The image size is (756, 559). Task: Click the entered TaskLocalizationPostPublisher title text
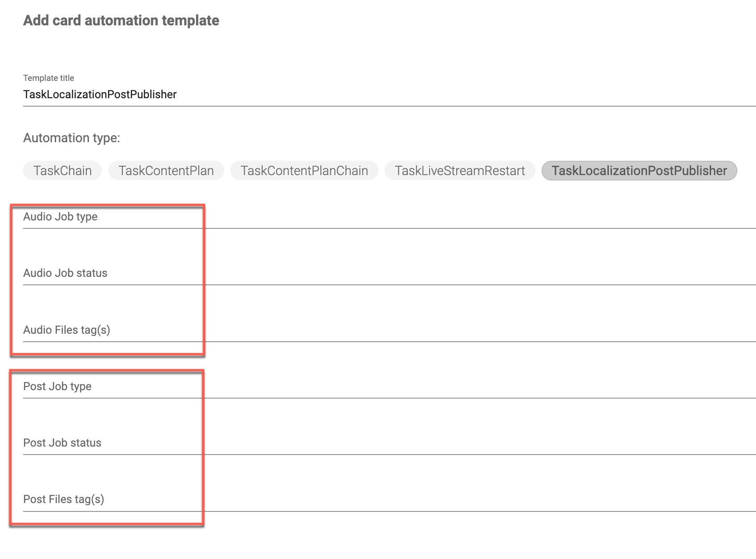pos(100,95)
